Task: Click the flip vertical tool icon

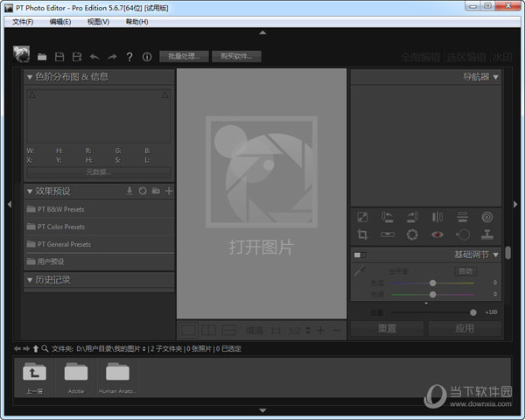Action: (x=462, y=217)
